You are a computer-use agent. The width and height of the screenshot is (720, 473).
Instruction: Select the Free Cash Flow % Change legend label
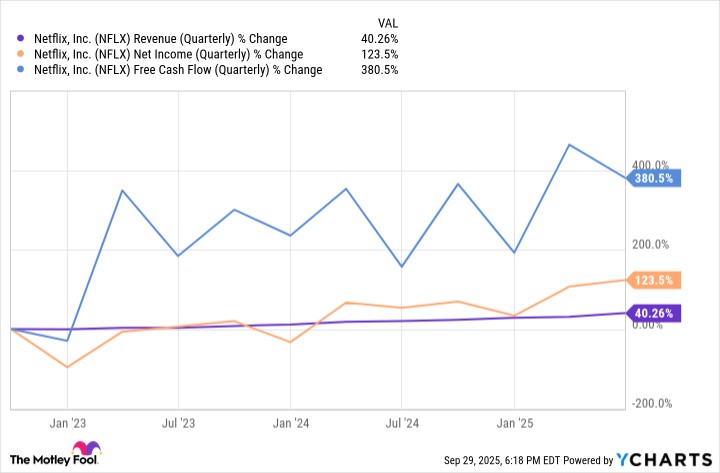click(179, 70)
